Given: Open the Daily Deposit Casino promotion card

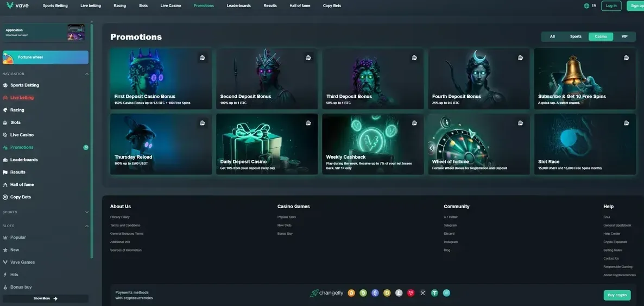Looking at the screenshot, I should (x=267, y=144).
